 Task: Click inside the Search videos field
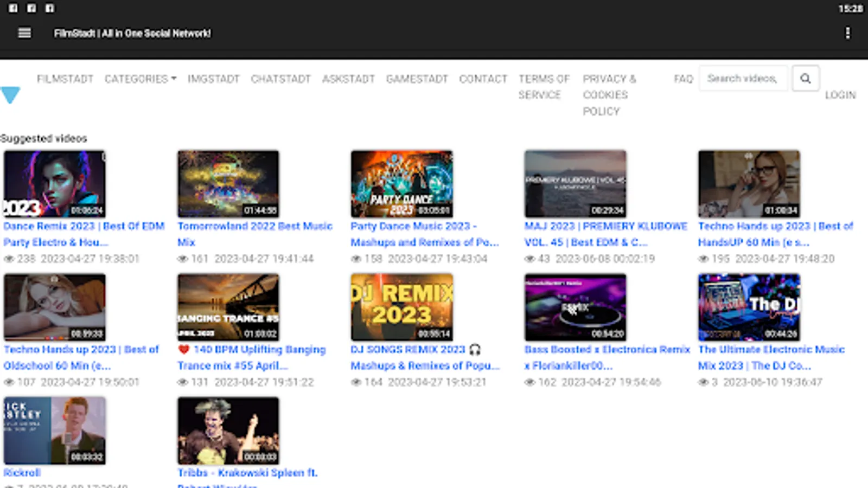point(742,79)
